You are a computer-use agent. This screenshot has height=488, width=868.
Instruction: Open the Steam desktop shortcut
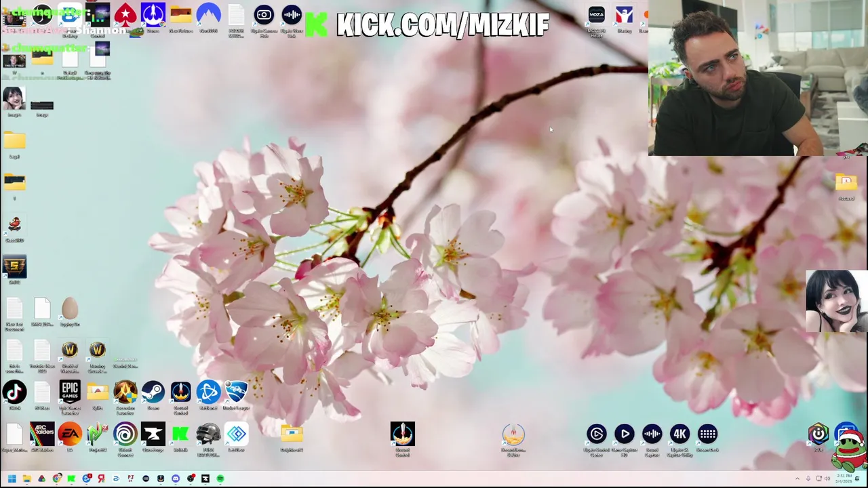(153, 392)
